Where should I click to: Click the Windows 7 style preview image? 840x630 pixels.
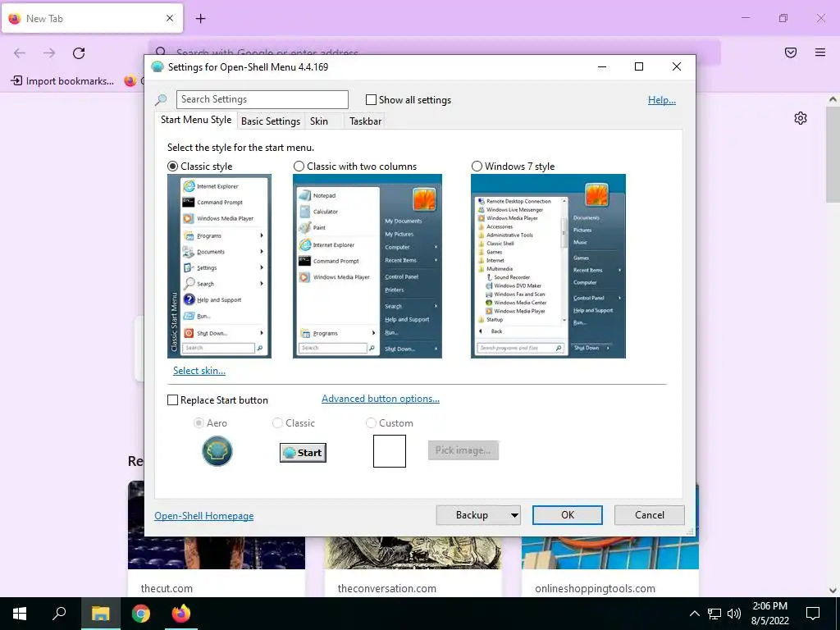548,267
